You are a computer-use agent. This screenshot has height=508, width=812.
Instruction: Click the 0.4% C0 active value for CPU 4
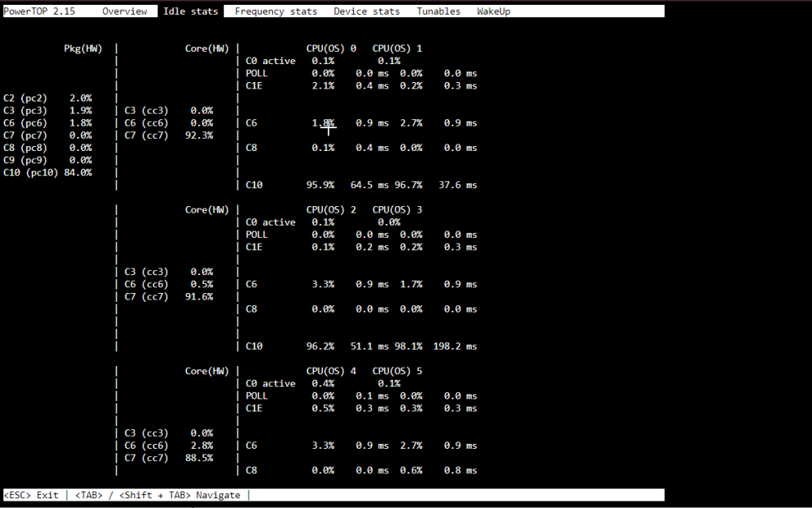tap(323, 384)
